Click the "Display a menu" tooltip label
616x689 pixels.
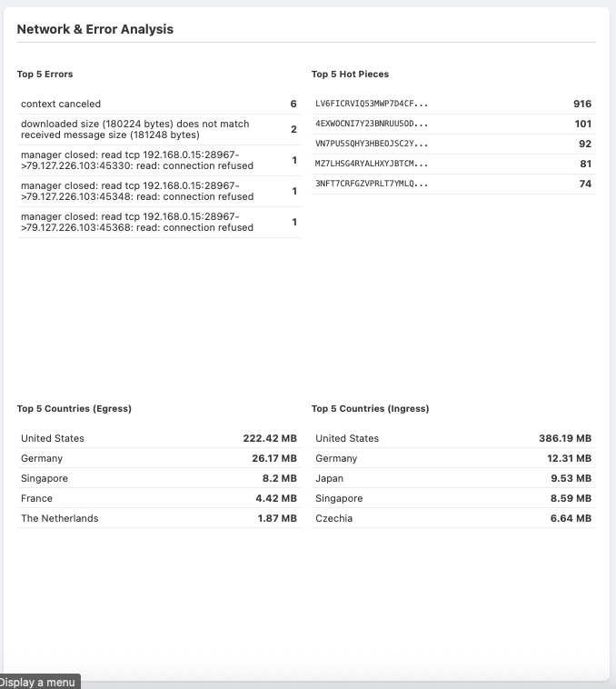[39, 682]
